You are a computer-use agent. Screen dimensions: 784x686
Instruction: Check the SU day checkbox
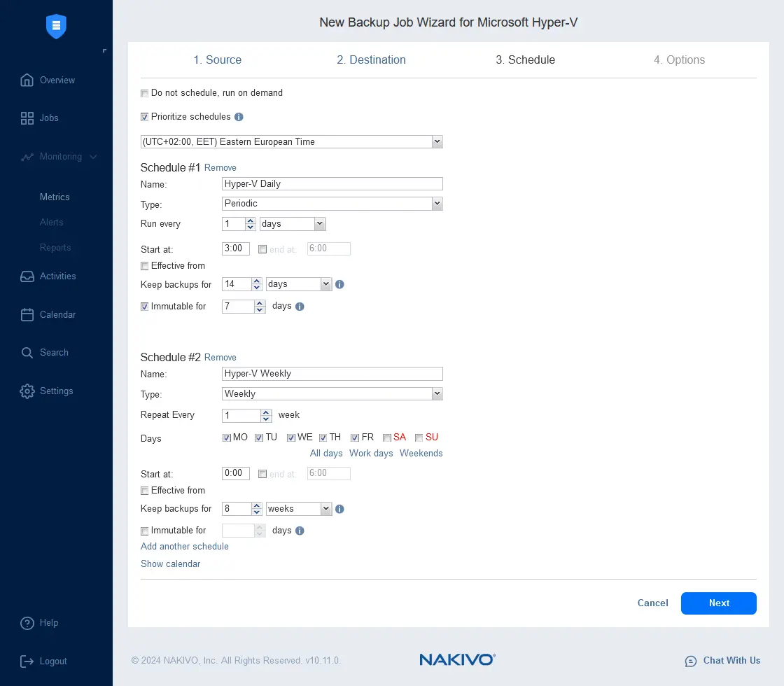coord(419,438)
